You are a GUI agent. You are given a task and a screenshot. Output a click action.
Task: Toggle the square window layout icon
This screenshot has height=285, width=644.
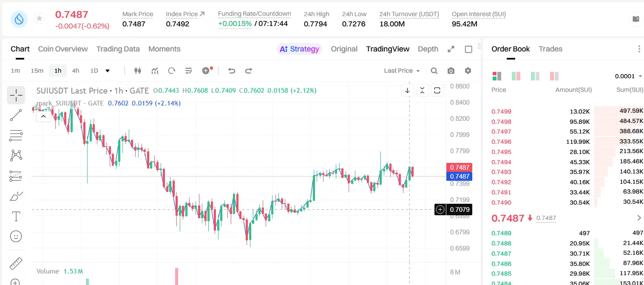[x=468, y=49]
